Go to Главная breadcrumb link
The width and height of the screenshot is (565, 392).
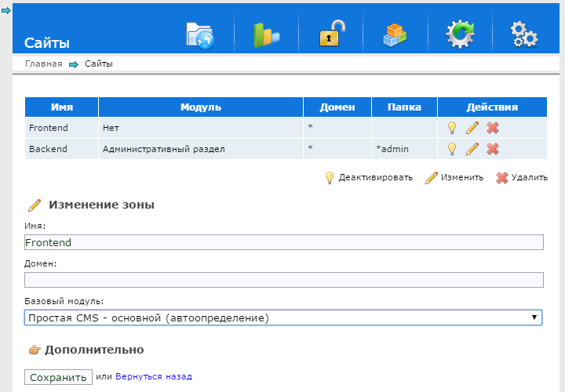pos(44,64)
